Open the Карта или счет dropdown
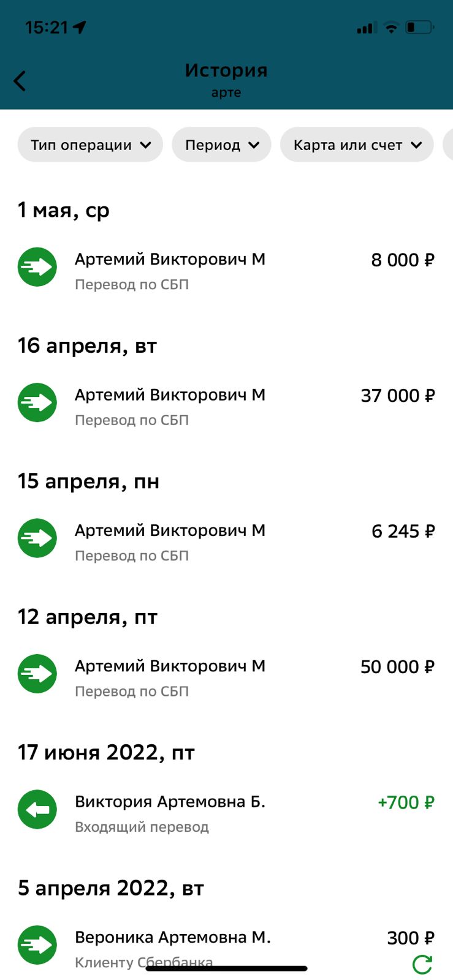 tap(357, 145)
